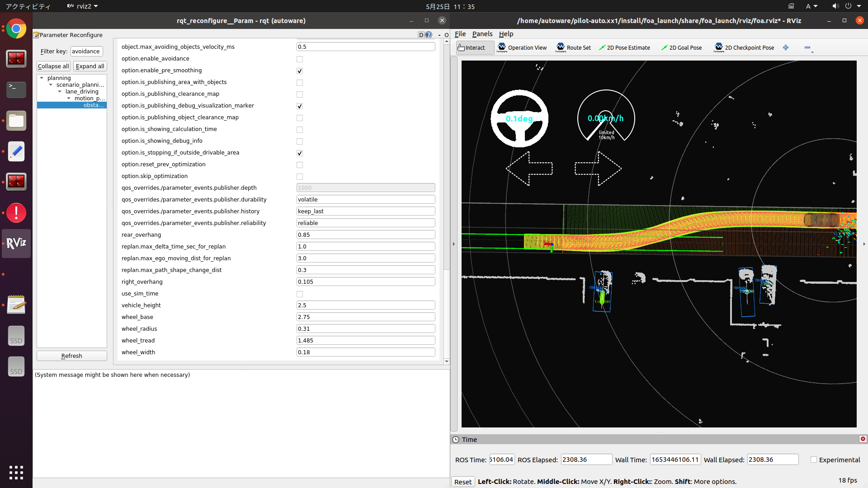Activate the 2D Goal Pose tool
The height and width of the screenshot is (488, 868).
[681, 47]
